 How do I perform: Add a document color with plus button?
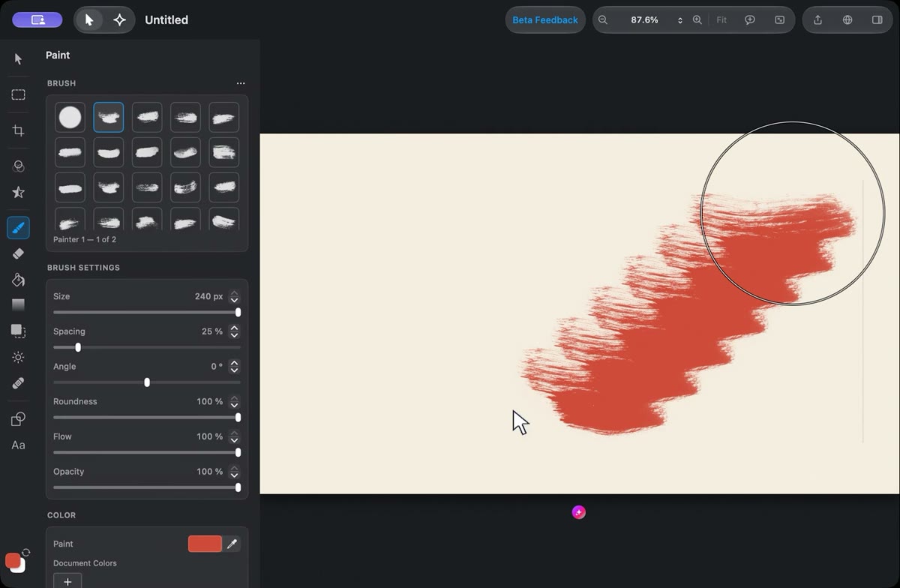coord(67,581)
